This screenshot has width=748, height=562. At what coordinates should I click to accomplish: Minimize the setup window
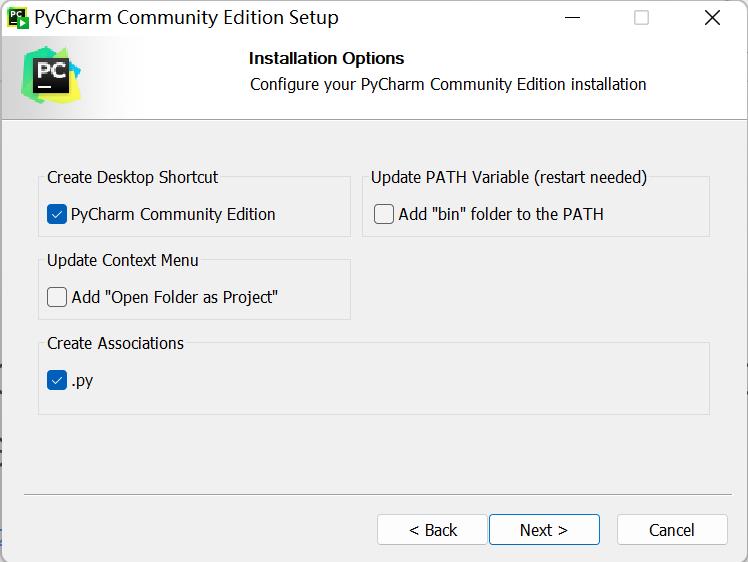coord(572,18)
